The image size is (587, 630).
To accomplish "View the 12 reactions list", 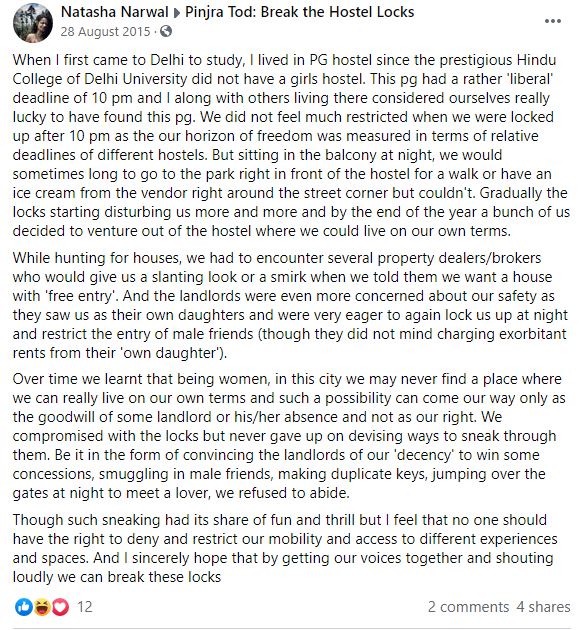I will pos(84,607).
